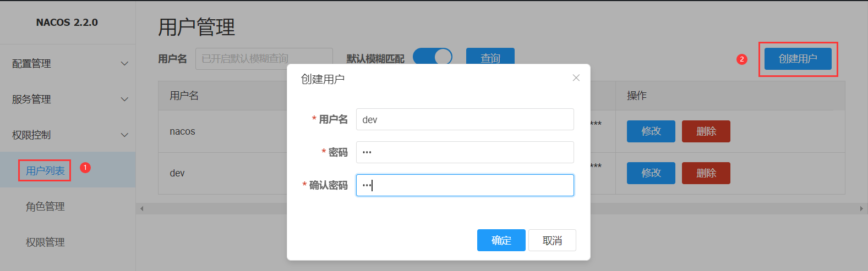The width and height of the screenshot is (868, 271).
Task: Collapse the 权限控制 menu chevron
Action: (124, 135)
